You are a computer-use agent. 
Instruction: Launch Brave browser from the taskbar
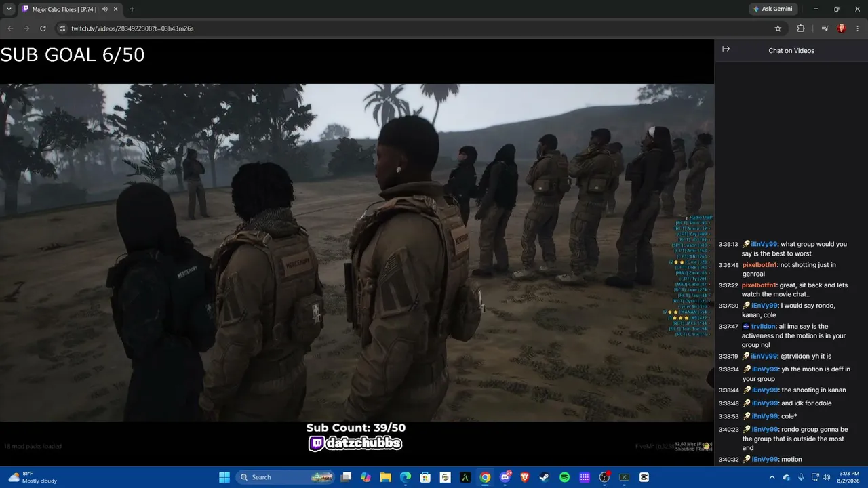525,477
